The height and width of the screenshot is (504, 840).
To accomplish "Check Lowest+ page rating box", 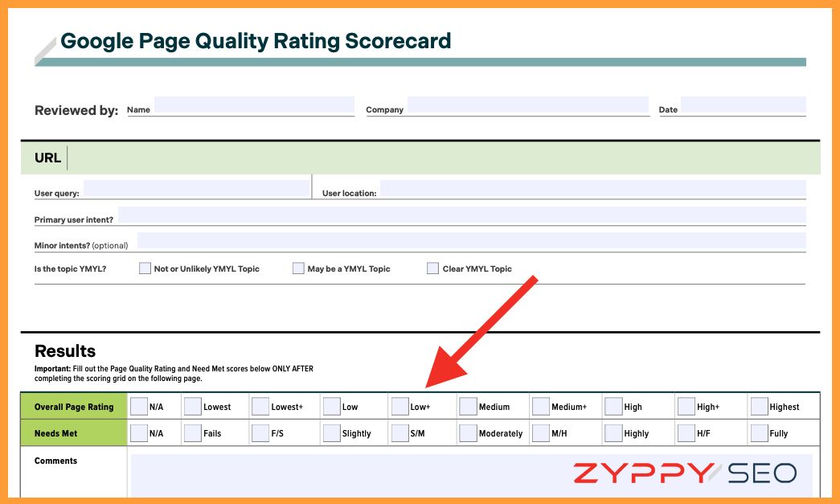I will (260, 407).
